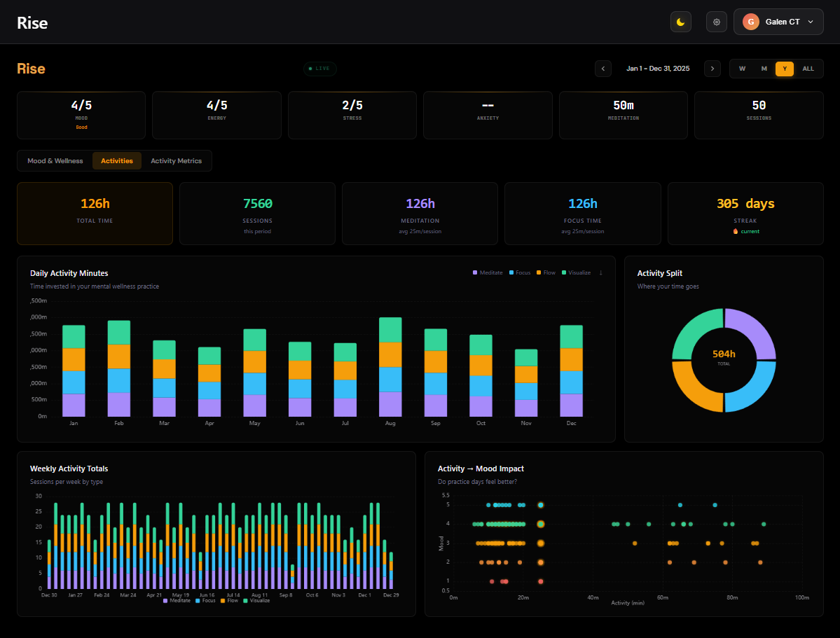Click the orange Flow donut segment

tap(692, 391)
